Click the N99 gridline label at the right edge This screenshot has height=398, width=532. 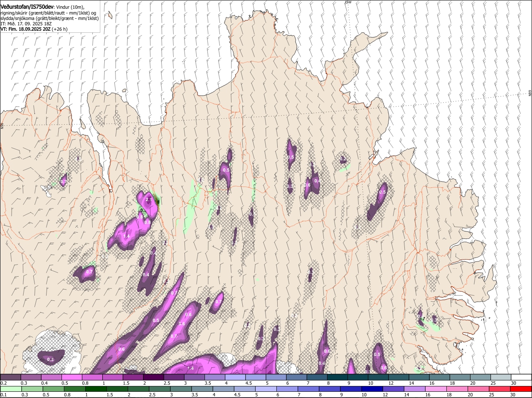pyautogui.click(x=530, y=93)
